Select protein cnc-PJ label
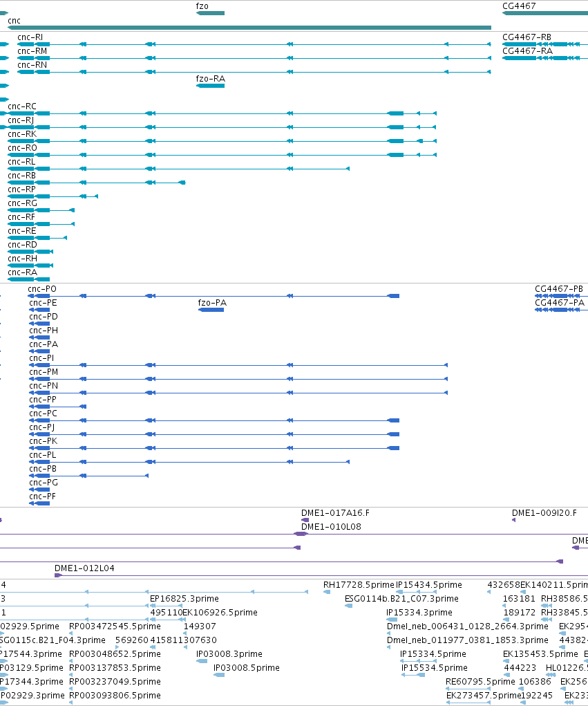The width and height of the screenshot is (588, 706). coord(42,427)
